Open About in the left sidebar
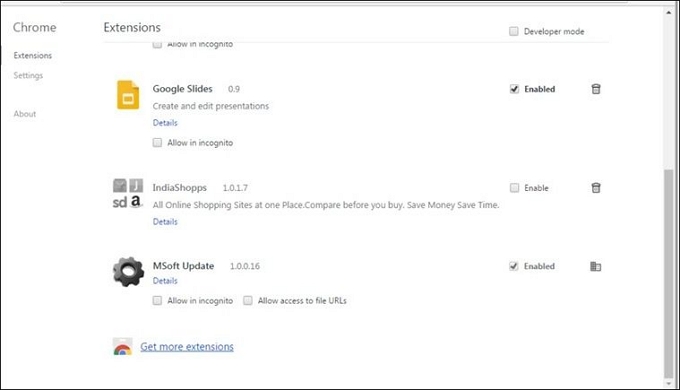The width and height of the screenshot is (680, 390). 25,114
